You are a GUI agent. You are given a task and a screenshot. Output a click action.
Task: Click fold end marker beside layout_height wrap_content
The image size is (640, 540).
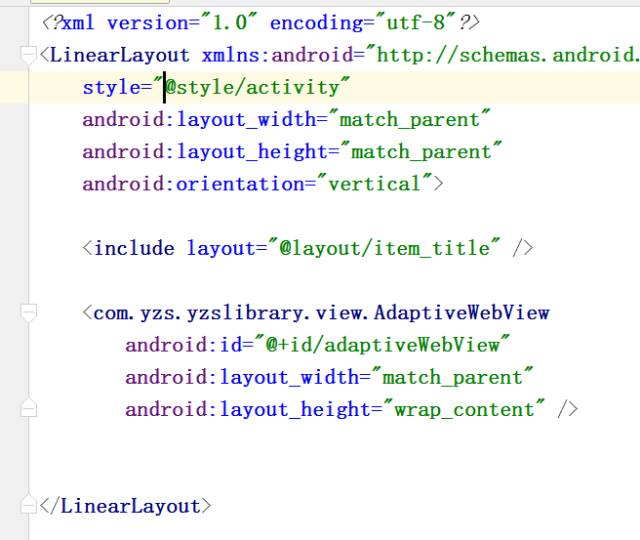click(x=28, y=408)
